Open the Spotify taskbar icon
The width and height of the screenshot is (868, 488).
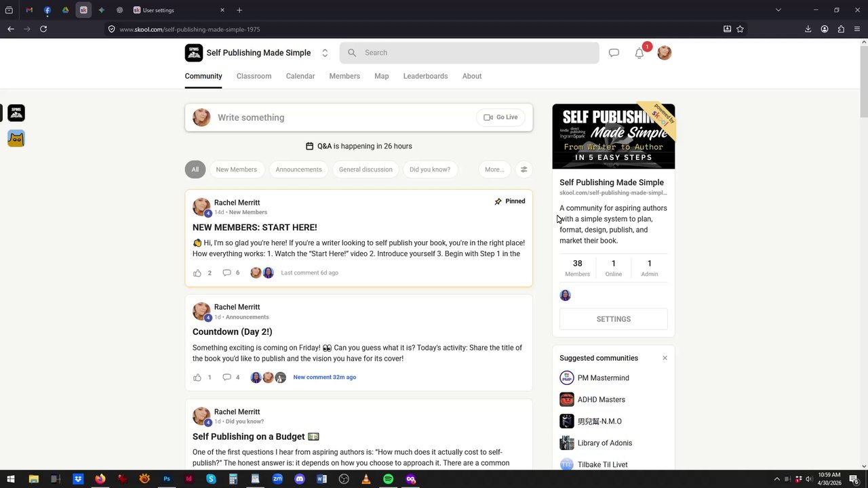pyautogui.click(x=388, y=479)
